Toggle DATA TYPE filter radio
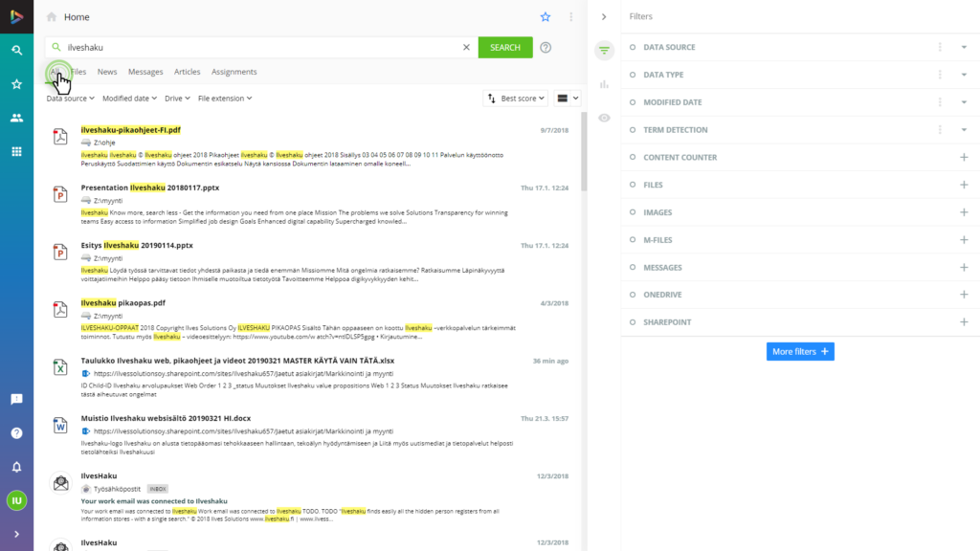 coord(633,75)
